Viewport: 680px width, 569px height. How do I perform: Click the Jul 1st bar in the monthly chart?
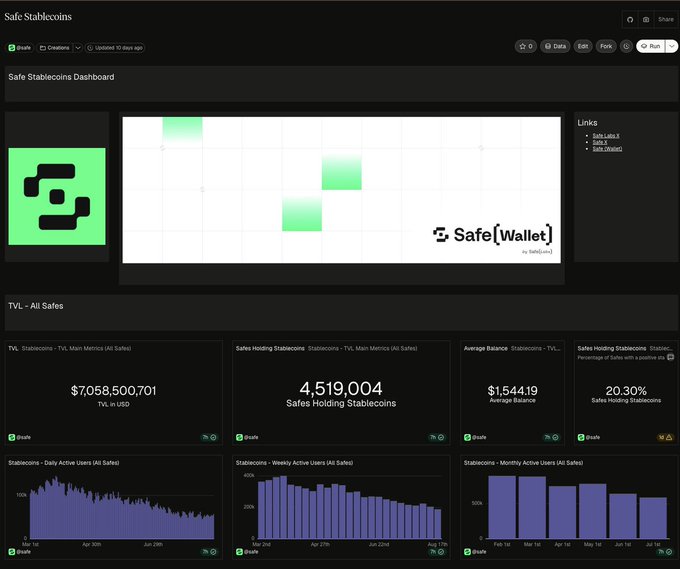coord(653,518)
